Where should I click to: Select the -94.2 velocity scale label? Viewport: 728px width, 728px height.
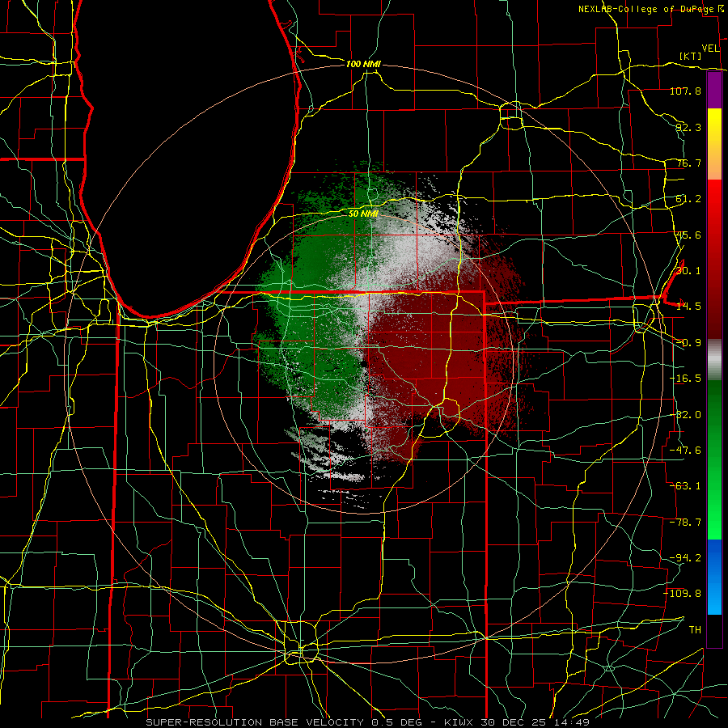click(x=685, y=558)
